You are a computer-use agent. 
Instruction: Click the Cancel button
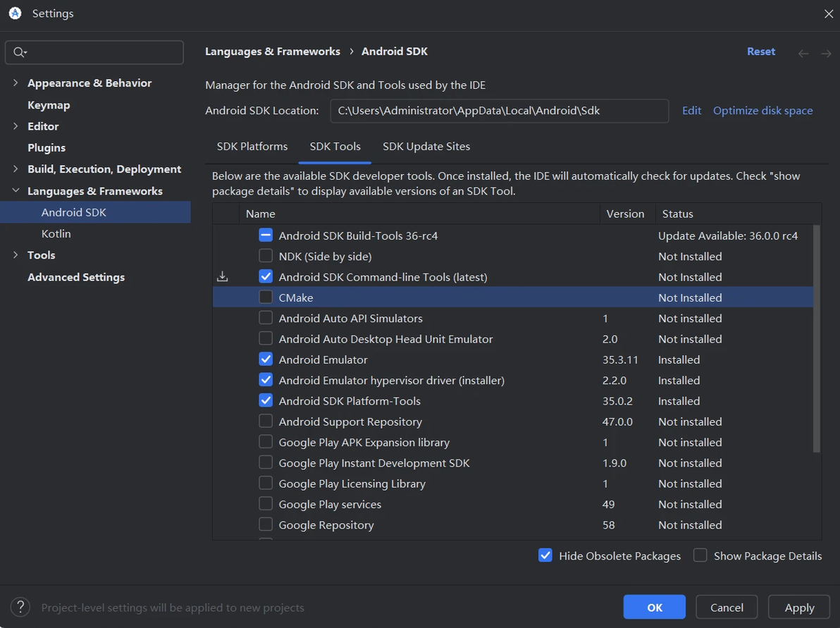pos(727,607)
